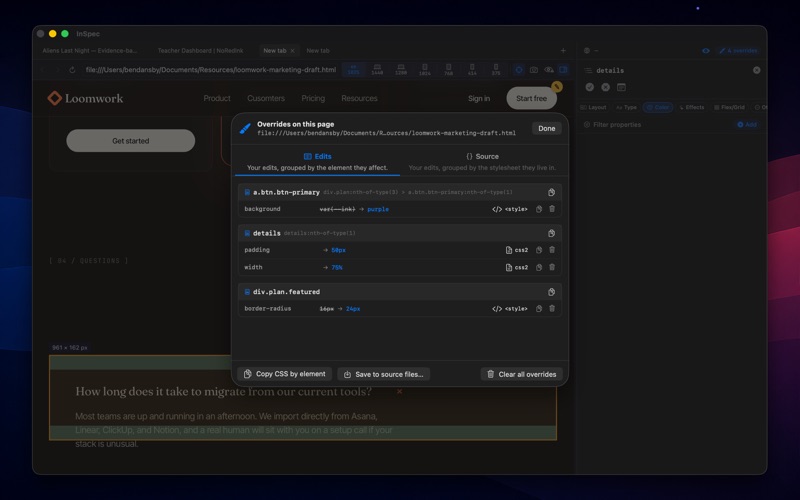800x500 pixels.
Task: Filter properties by Layout
Action: 593,107
